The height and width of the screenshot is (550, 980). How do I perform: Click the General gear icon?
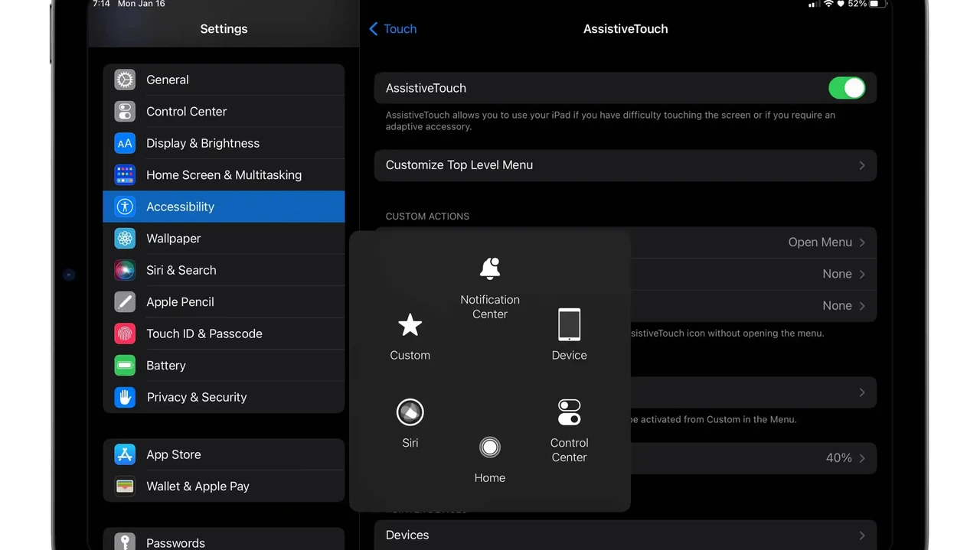pyautogui.click(x=125, y=80)
